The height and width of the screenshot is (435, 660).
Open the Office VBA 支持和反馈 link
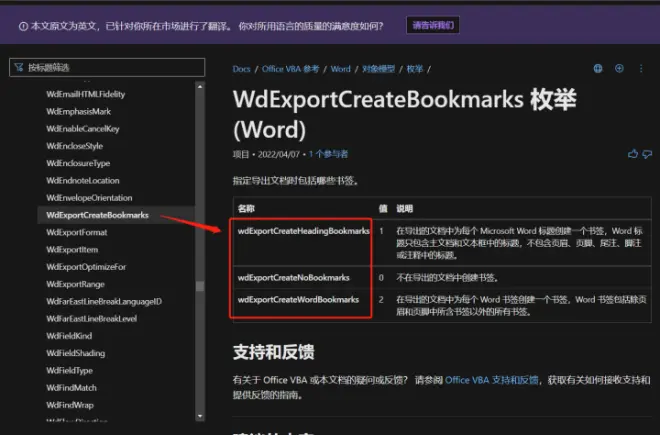tap(492, 380)
